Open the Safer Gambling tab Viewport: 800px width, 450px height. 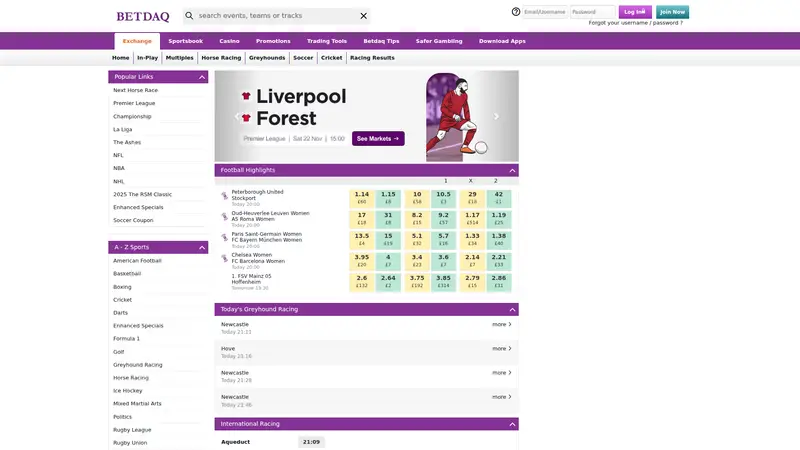[x=439, y=41]
